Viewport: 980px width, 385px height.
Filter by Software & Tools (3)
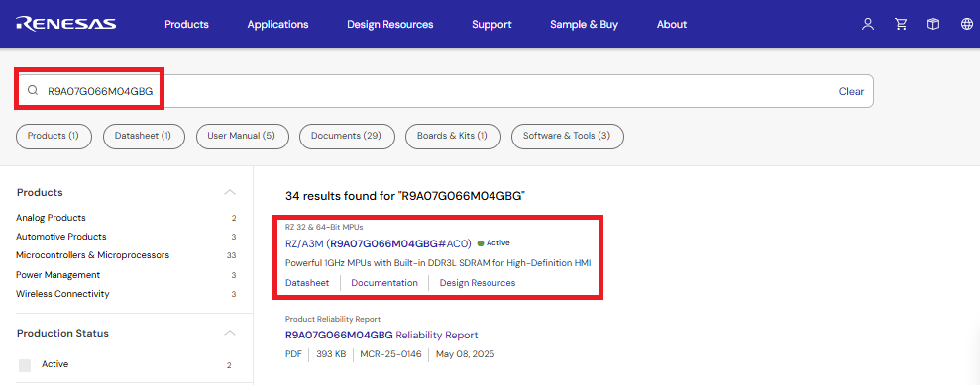568,137
